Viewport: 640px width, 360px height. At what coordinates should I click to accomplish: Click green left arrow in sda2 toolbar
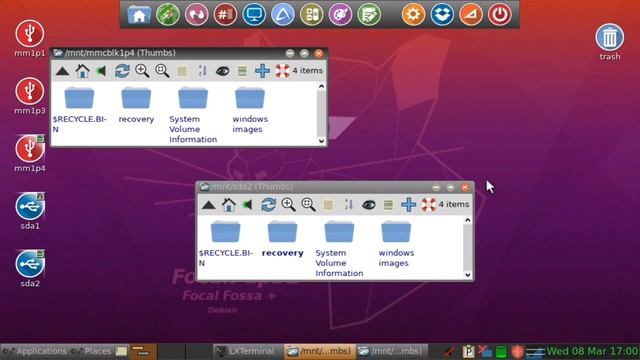[247, 205]
